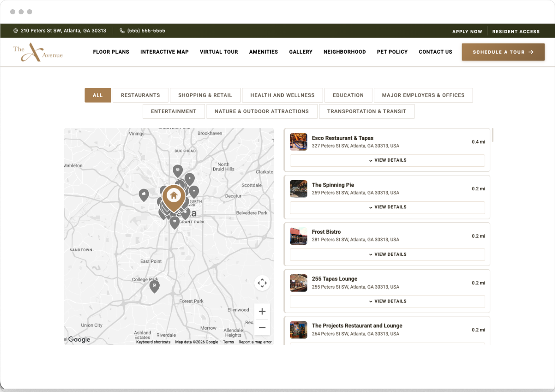This screenshot has width=555, height=392.
Task: Filter by Health and Wellness
Action: click(282, 95)
